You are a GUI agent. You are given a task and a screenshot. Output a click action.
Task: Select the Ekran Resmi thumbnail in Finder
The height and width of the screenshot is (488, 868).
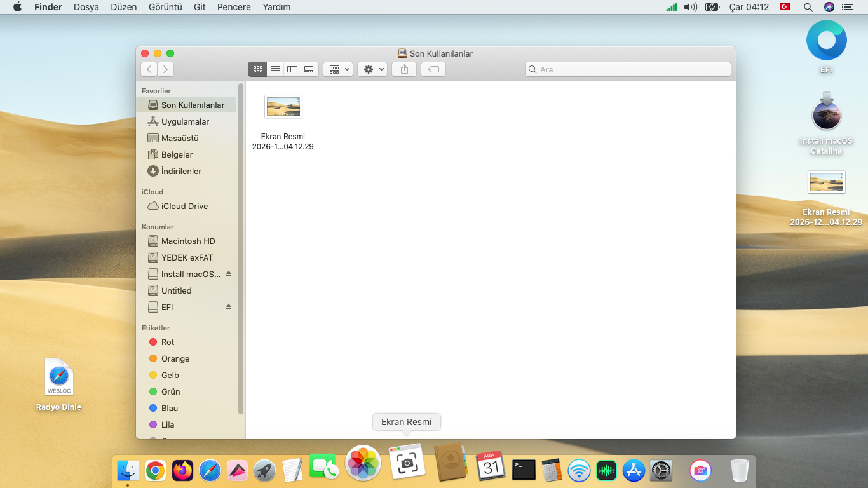point(283,107)
